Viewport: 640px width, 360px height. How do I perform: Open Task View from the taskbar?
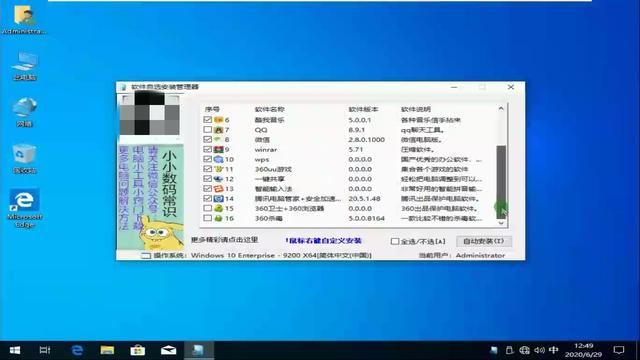[x=45, y=350]
